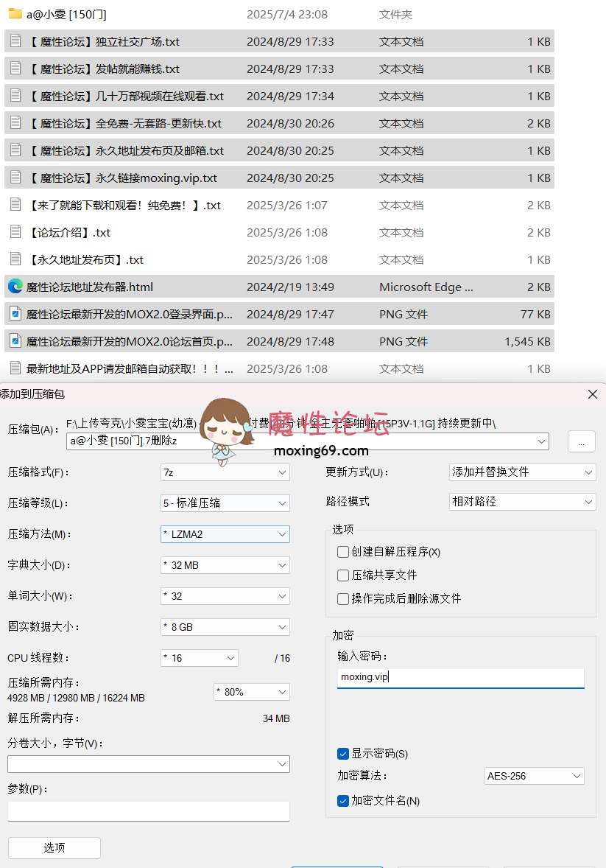606x868 pixels.
Task: Expand the 固实数据大小 8 GB dropdown
Action: point(225,627)
